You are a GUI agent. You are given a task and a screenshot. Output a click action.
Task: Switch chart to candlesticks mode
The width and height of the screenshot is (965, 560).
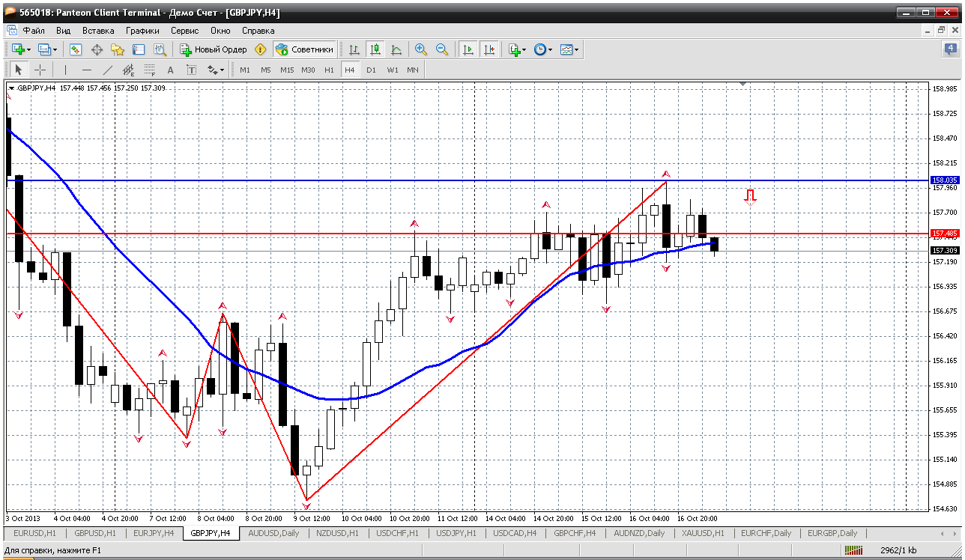(375, 49)
